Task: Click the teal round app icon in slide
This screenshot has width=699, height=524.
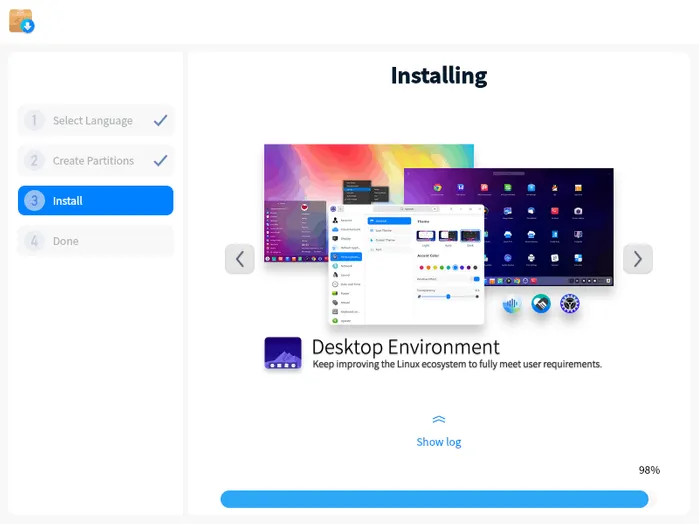Action: point(541,304)
